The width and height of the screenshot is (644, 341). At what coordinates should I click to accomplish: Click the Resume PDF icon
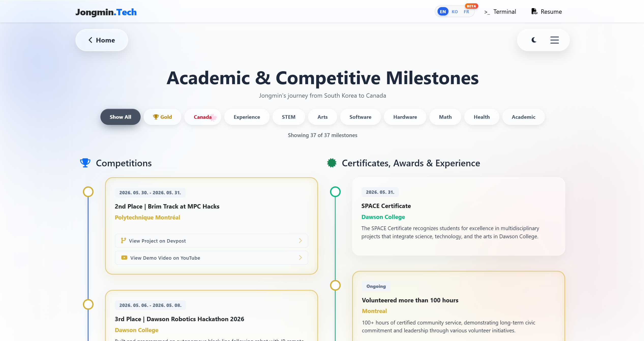[534, 11]
